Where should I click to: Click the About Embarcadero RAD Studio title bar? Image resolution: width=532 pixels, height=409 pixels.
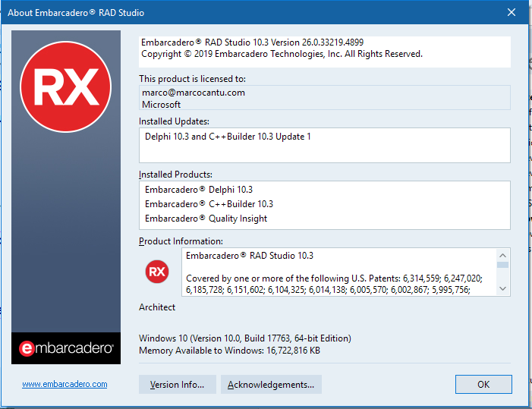pyautogui.click(x=228, y=12)
